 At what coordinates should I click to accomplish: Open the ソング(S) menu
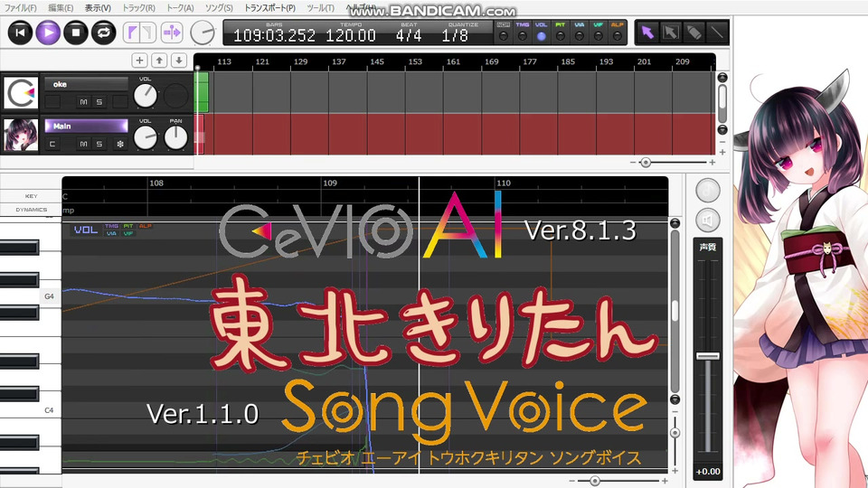click(x=219, y=8)
